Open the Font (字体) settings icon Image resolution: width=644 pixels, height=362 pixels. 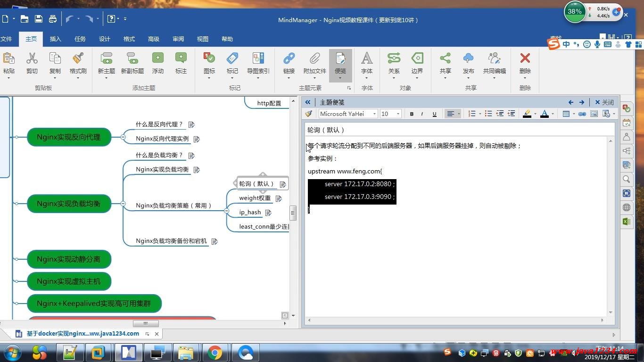pos(367,58)
